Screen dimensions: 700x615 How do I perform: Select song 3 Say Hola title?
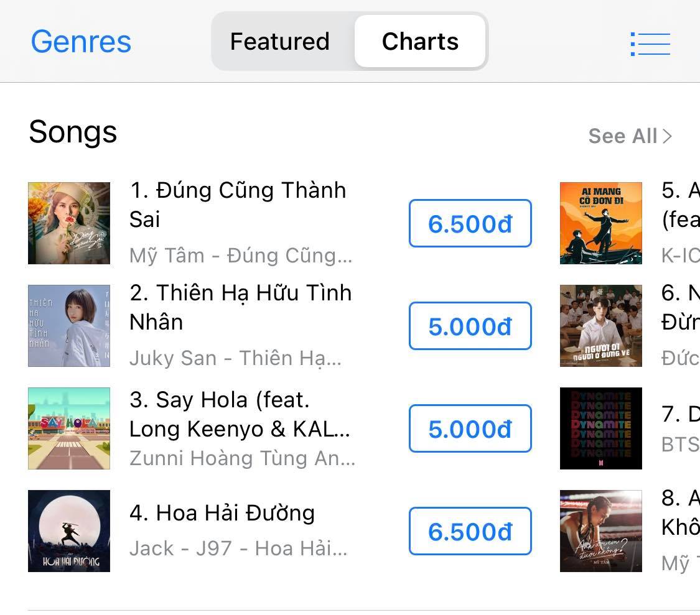click(x=240, y=414)
